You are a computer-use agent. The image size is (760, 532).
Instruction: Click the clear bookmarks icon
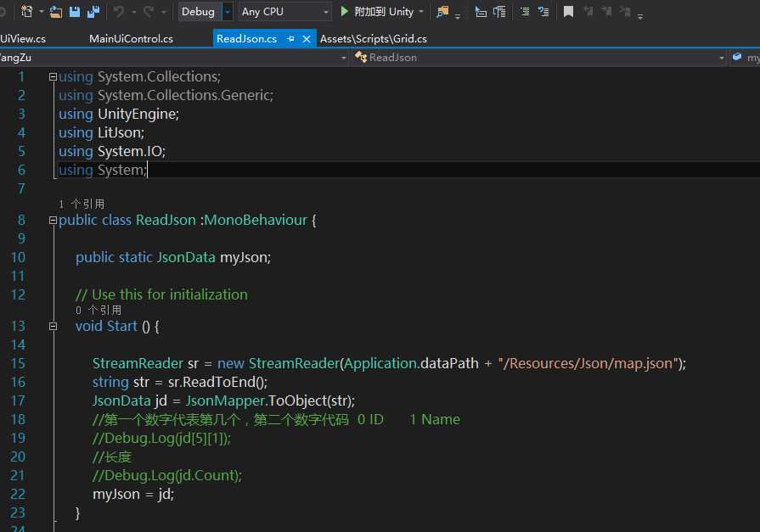pyautogui.click(x=625, y=11)
